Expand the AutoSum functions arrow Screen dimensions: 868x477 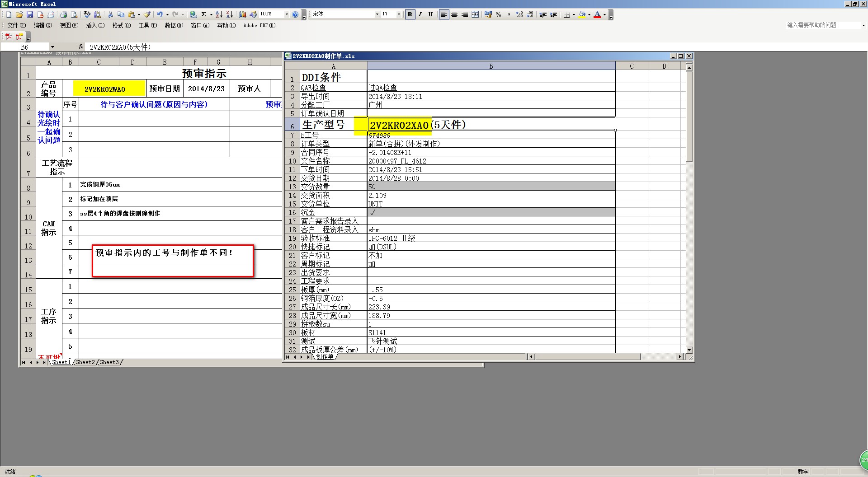pyautogui.click(x=211, y=14)
